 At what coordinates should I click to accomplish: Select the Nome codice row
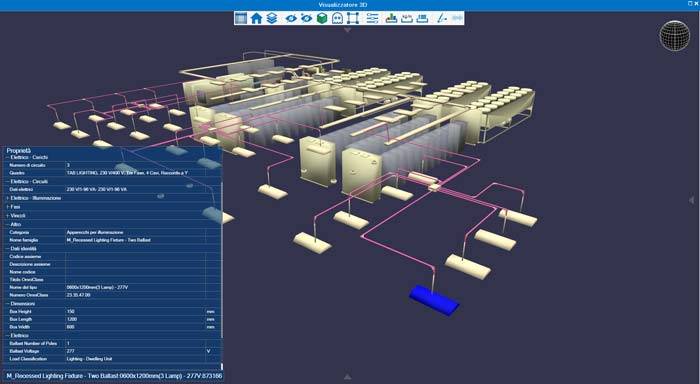coord(112,272)
